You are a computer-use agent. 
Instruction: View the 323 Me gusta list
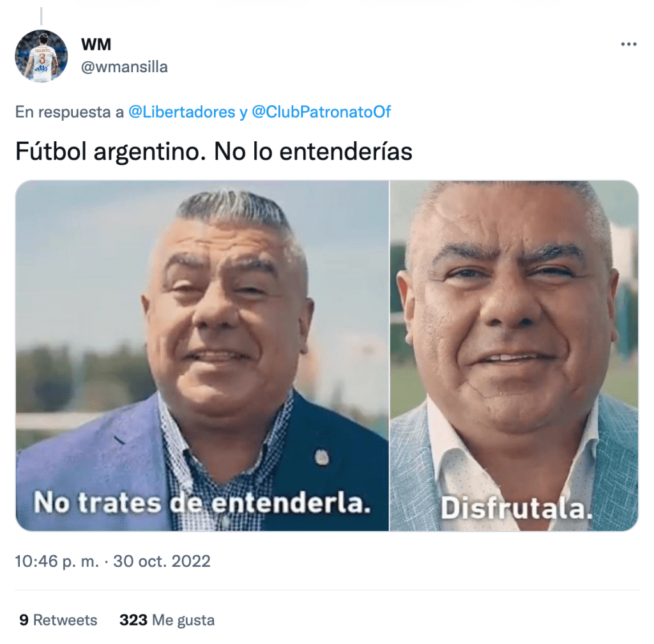coord(167,620)
